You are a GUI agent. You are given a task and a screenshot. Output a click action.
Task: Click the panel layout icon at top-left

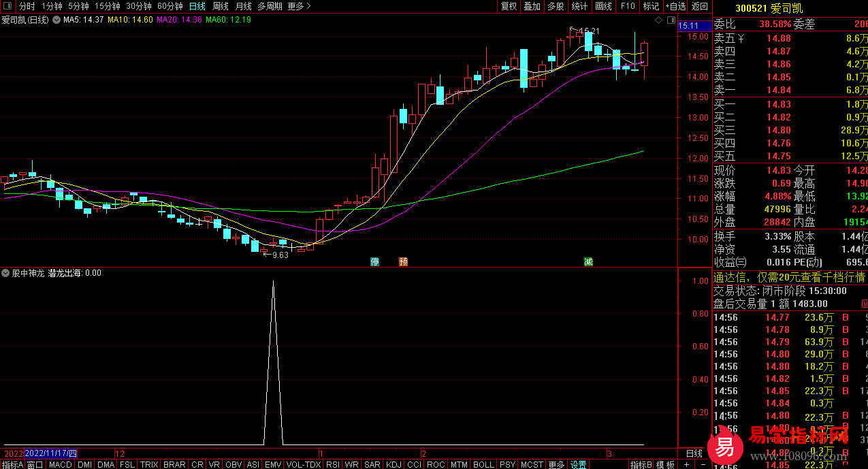pos(8,6)
